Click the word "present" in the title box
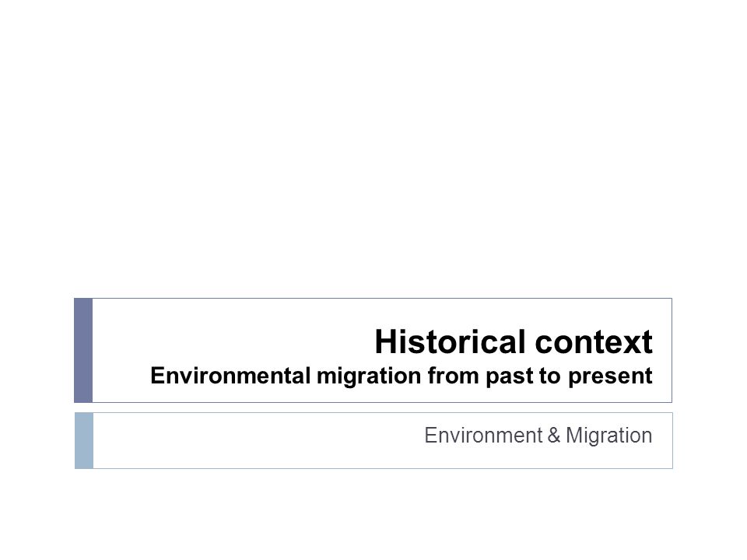Viewport: 747px width, 560px height. (x=610, y=377)
